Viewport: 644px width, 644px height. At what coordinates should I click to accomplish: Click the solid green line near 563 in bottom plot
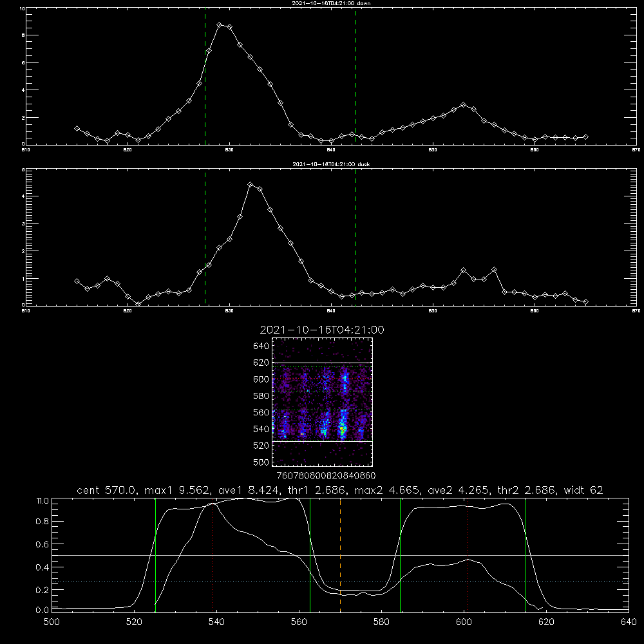pyautogui.click(x=310, y=555)
